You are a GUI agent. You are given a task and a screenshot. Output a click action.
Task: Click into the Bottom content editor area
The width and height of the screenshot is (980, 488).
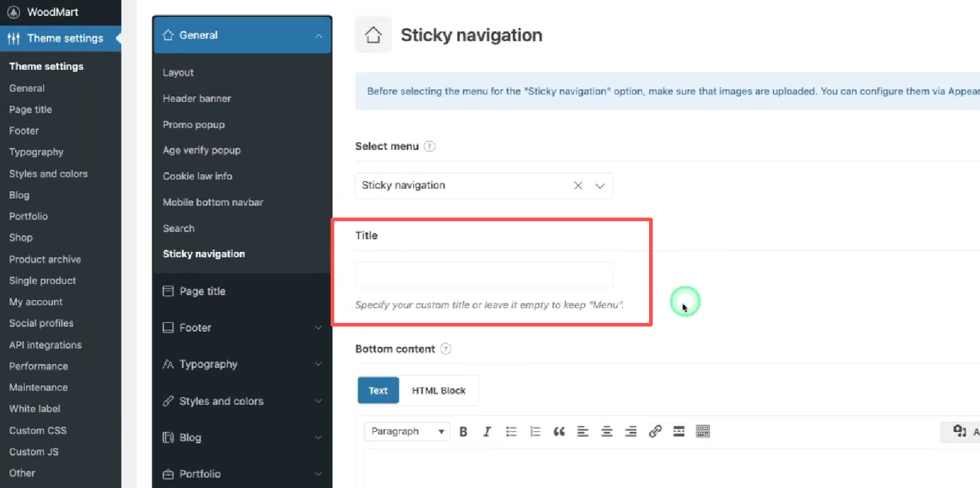pos(672,469)
